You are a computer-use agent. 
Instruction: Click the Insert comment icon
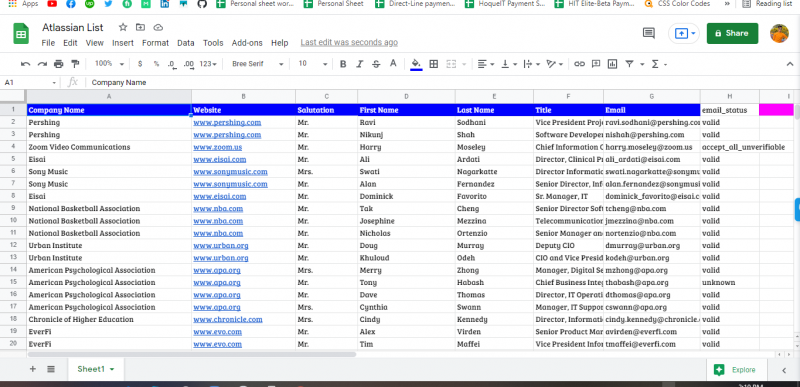595,64
